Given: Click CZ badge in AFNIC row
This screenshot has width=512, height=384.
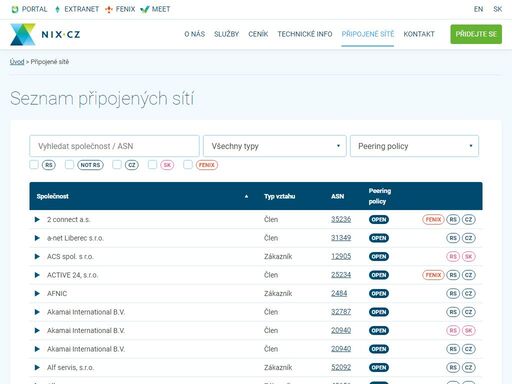Looking at the screenshot, I should coord(468,294).
